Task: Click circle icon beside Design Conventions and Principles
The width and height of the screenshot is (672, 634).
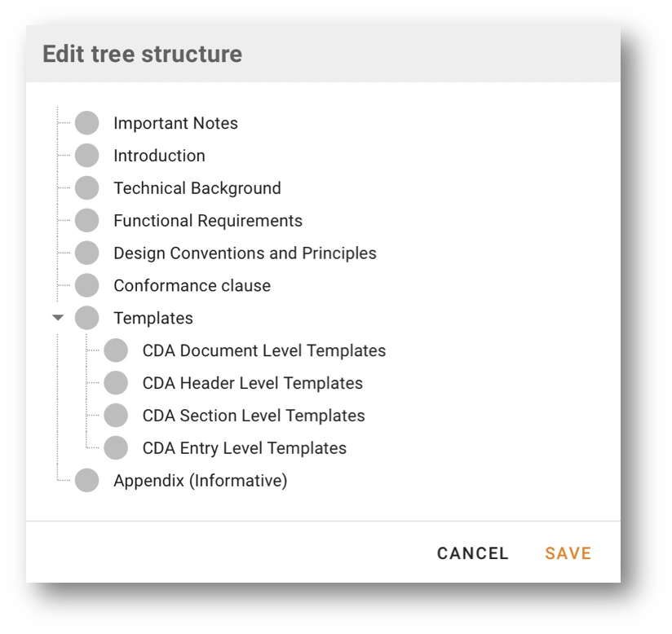Action: tap(87, 253)
